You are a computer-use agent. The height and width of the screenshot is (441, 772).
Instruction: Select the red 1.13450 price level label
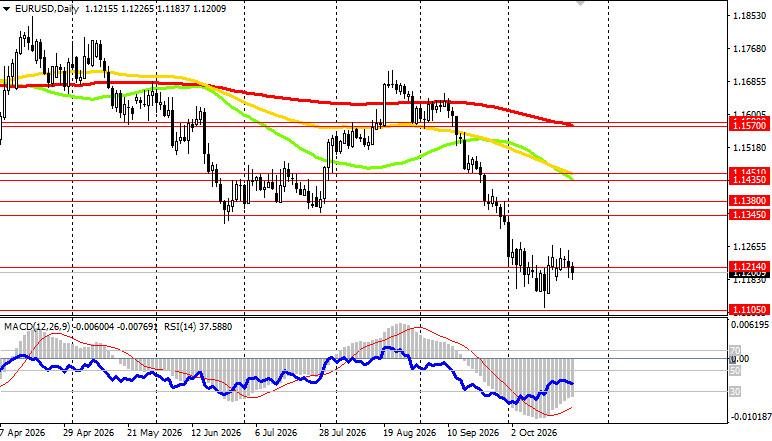coord(749,215)
